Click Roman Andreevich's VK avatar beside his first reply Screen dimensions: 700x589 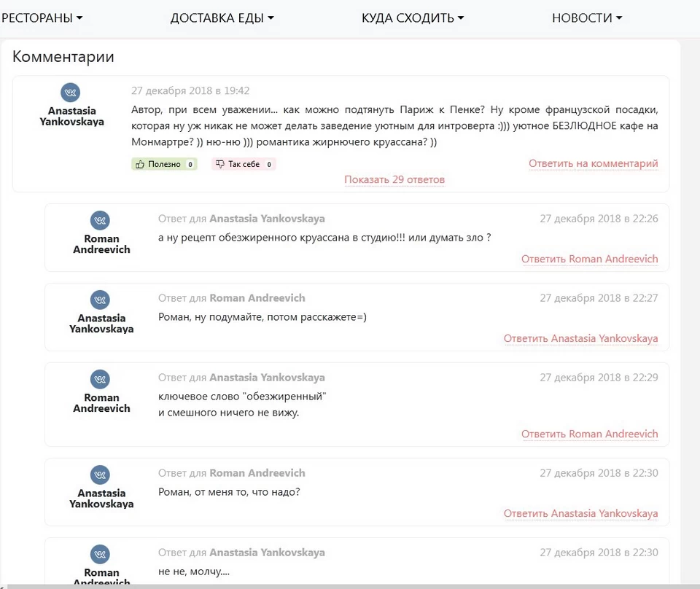[x=100, y=220]
